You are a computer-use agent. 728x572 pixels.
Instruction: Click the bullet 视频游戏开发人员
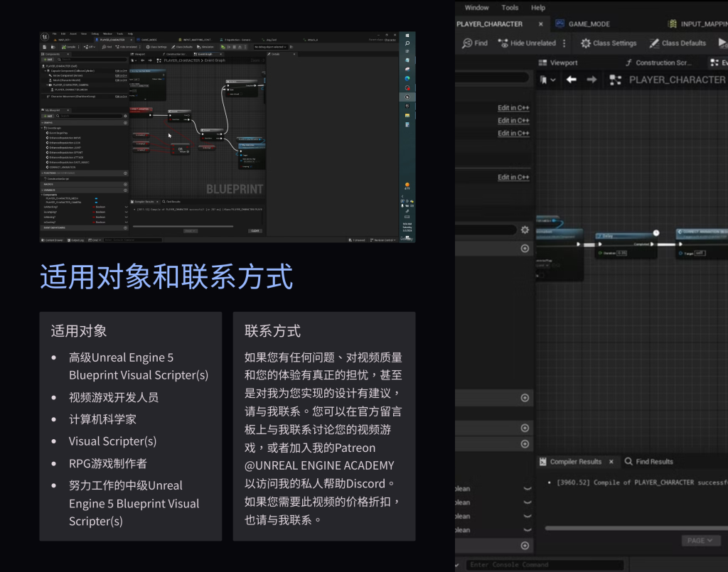coord(114,397)
